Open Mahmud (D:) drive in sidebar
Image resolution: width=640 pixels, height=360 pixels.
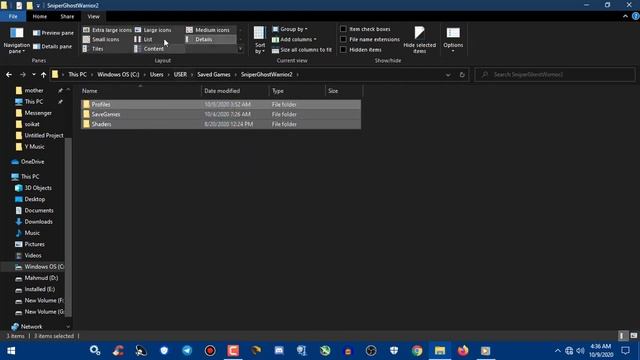tap(41, 278)
